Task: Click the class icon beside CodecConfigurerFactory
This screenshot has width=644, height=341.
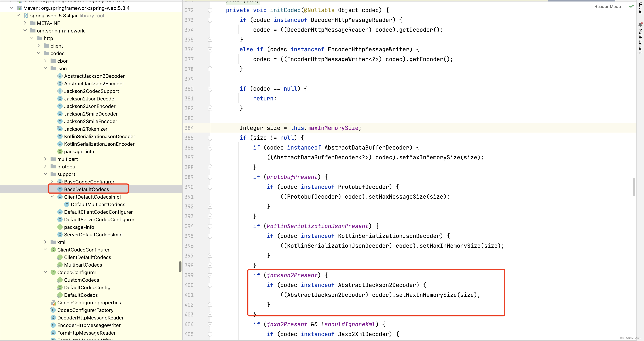Action: [53, 310]
